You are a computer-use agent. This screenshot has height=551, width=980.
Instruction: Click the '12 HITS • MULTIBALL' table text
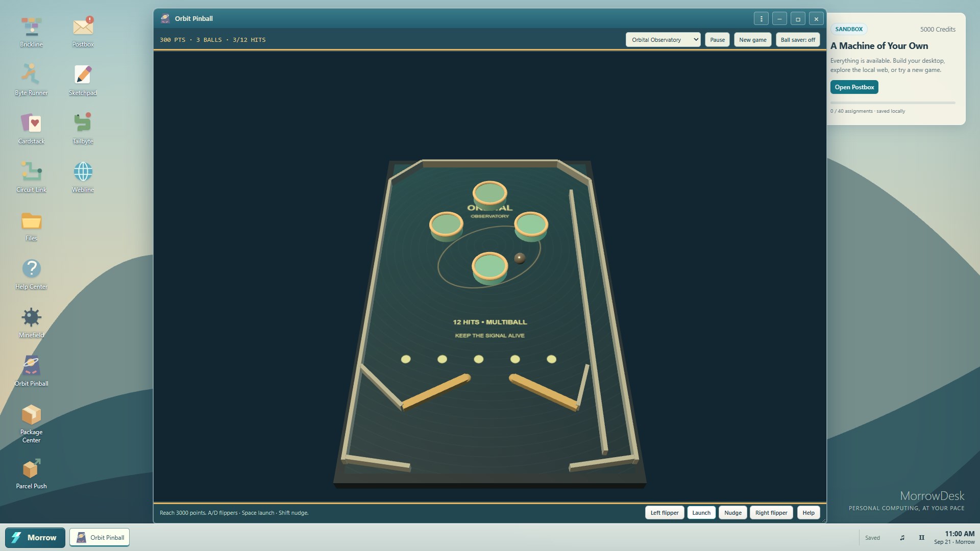(x=489, y=322)
